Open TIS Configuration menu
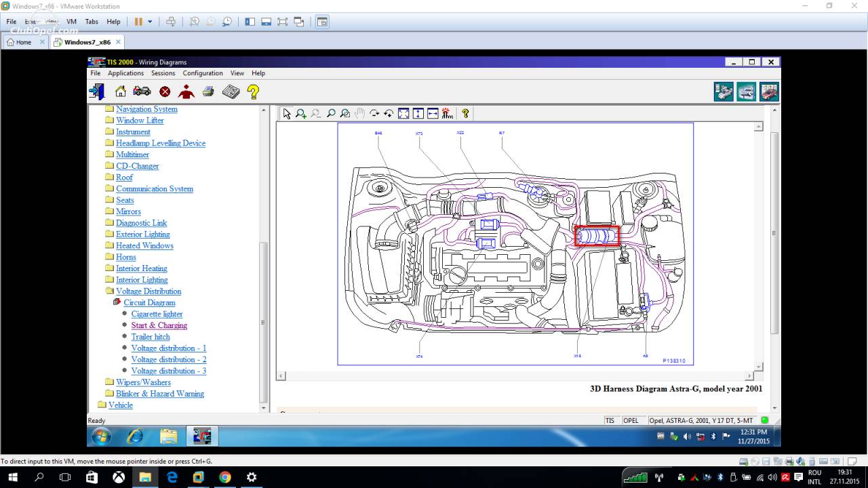Image resolution: width=868 pixels, height=488 pixels. pos(203,73)
